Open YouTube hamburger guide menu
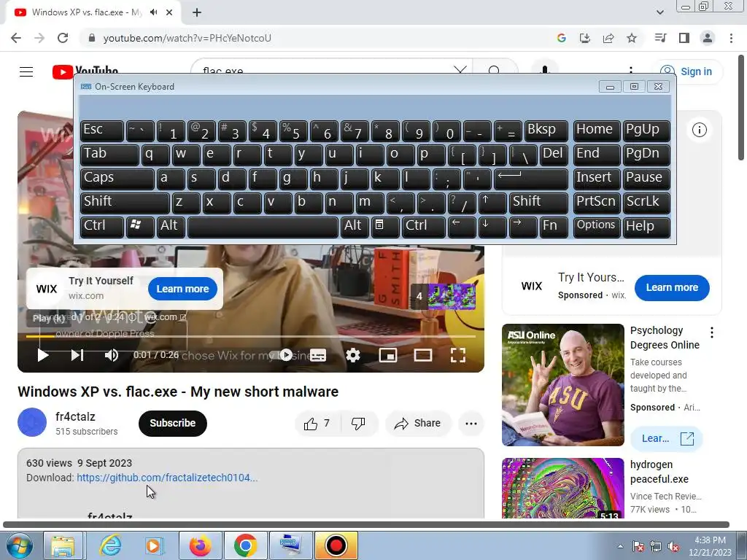 pyautogui.click(x=26, y=71)
